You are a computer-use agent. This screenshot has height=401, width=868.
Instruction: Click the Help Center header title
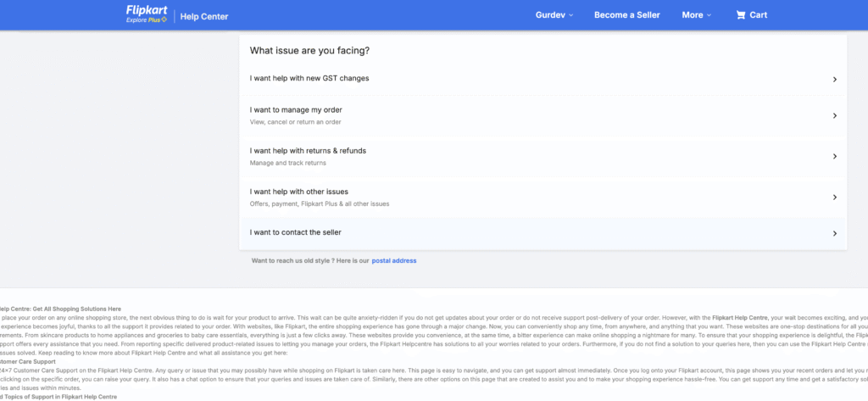[x=204, y=16]
